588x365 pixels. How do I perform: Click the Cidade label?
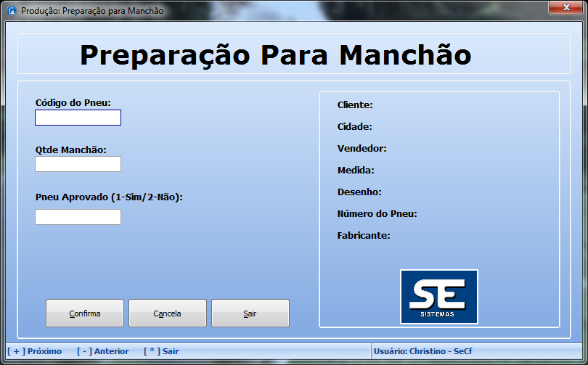coord(355,127)
